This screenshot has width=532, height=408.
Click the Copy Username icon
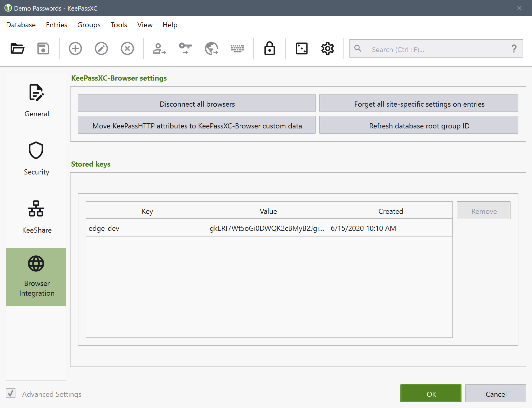pos(159,48)
